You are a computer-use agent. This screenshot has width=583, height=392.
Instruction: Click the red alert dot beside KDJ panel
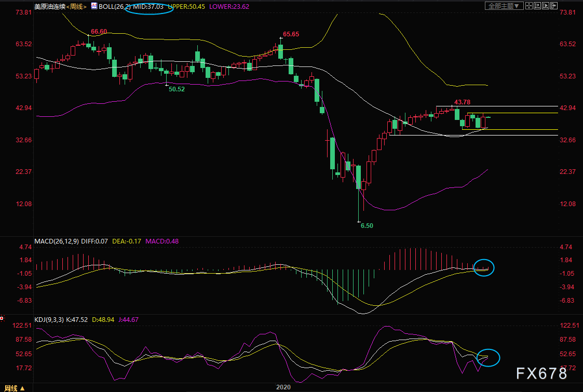(2, 318)
